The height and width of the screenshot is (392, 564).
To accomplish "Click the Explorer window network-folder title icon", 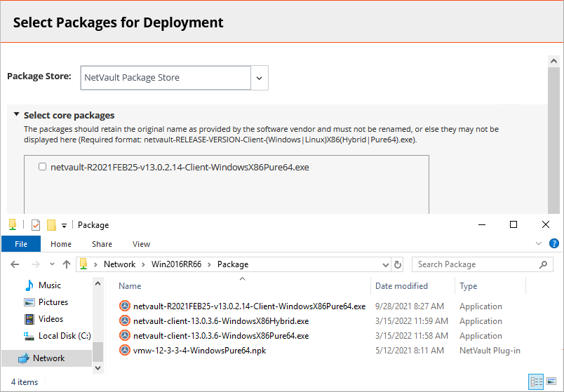I will 13,225.
